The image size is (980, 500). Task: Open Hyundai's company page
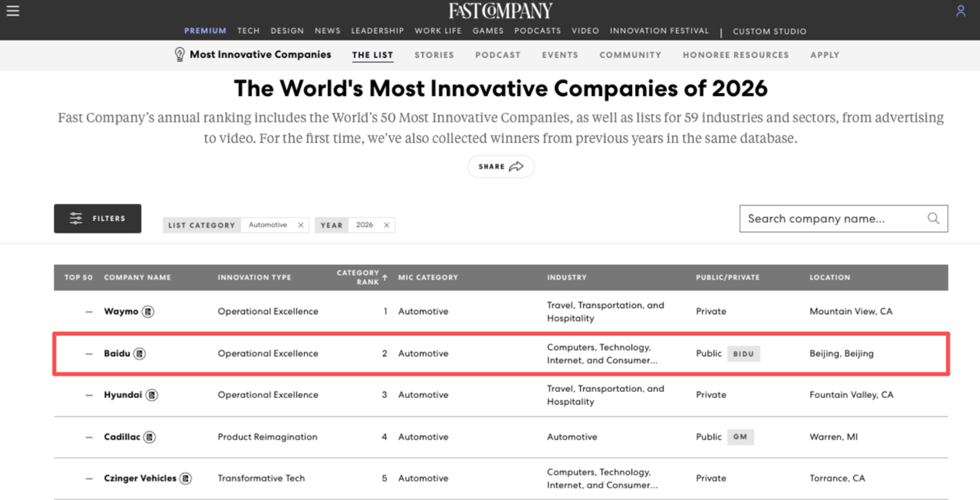tap(122, 395)
